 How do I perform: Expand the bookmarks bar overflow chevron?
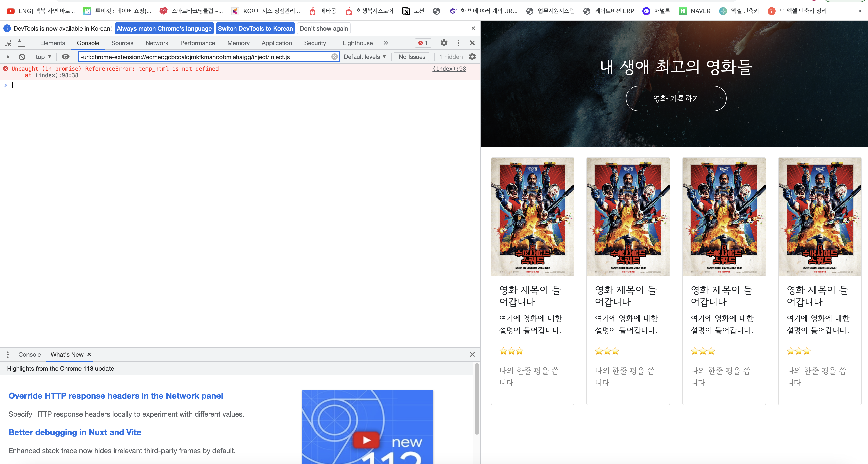tap(860, 11)
